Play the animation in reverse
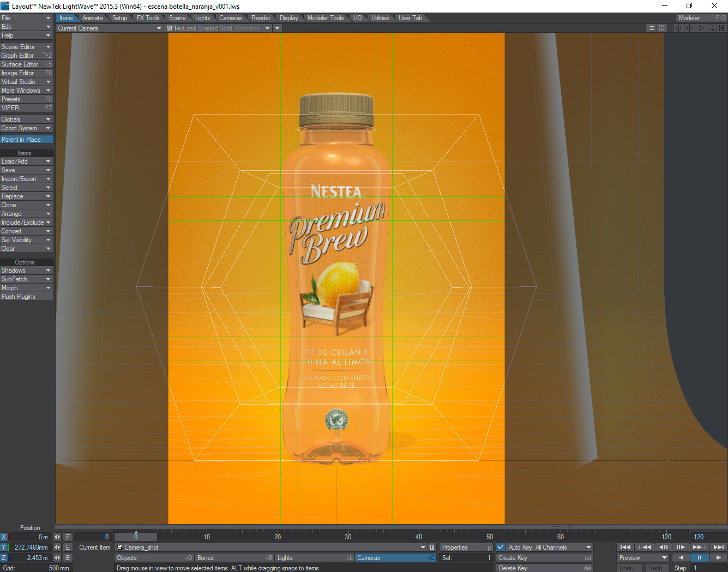The height and width of the screenshot is (572, 728). [681, 557]
